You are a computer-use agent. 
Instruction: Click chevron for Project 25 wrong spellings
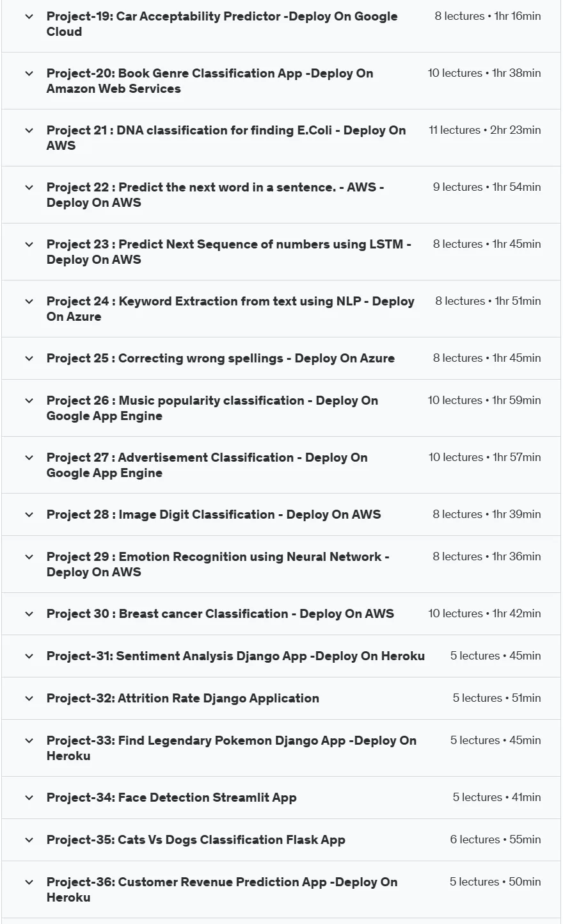(29, 359)
